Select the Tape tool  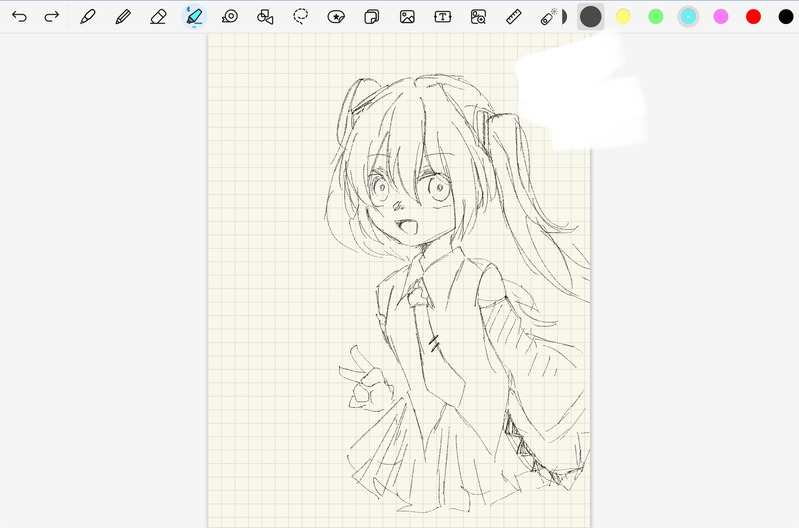coord(230,17)
